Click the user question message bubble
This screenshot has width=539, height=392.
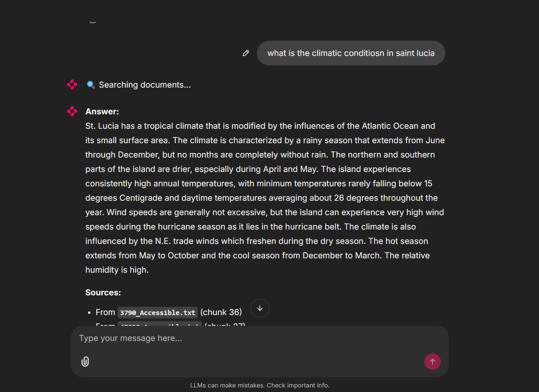351,53
